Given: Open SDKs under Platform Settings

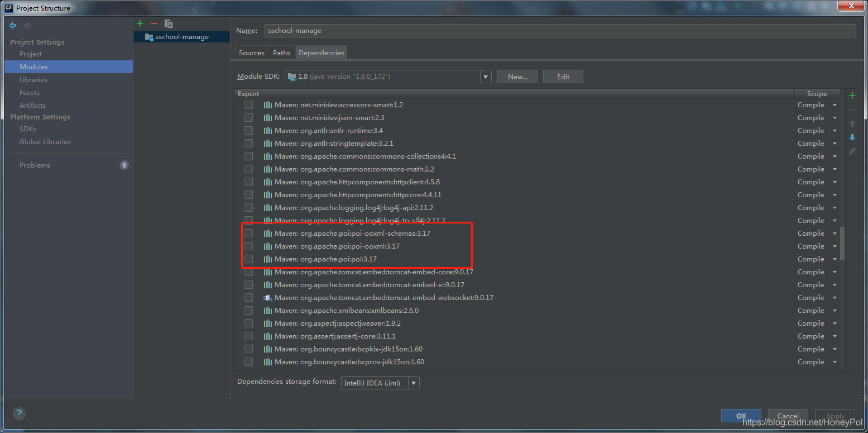Looking at the screenshot, I should coord(28,129).
